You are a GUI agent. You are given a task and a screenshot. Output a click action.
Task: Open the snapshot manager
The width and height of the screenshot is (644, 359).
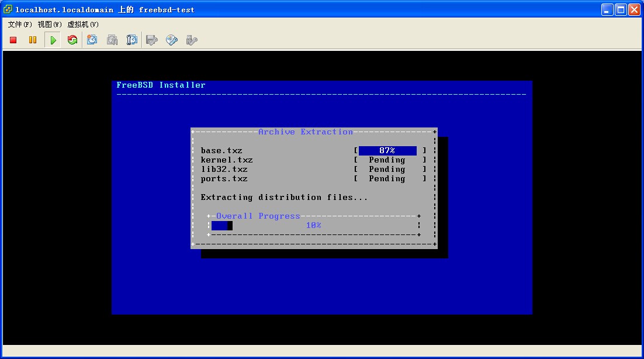point(132,40)
